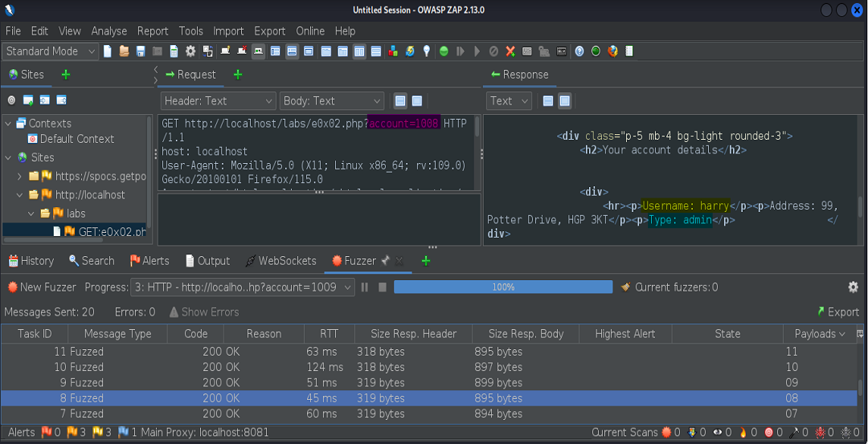
Task: Toggle the request and response side-by-side icon
Action: click(x=359, y=51)
